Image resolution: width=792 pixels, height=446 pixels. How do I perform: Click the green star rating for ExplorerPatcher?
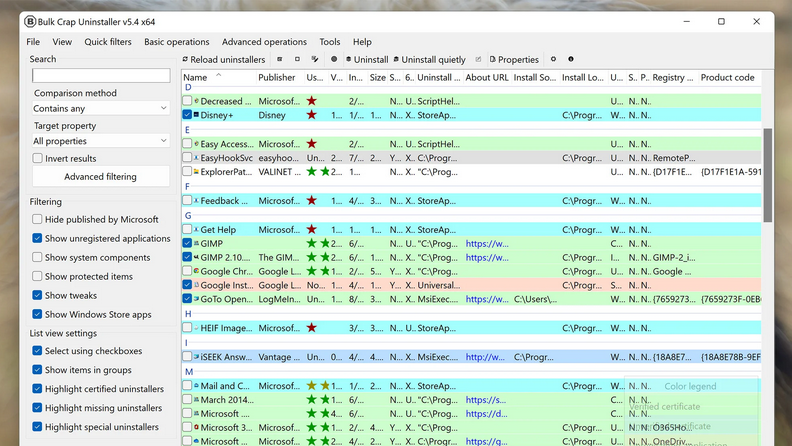[318, 172]
